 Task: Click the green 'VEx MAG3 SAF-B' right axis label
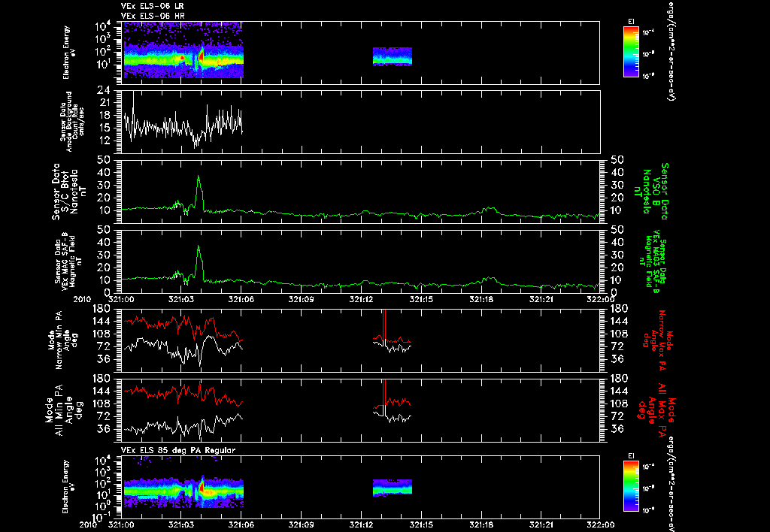pyautogui.click(x=653, y=261)
